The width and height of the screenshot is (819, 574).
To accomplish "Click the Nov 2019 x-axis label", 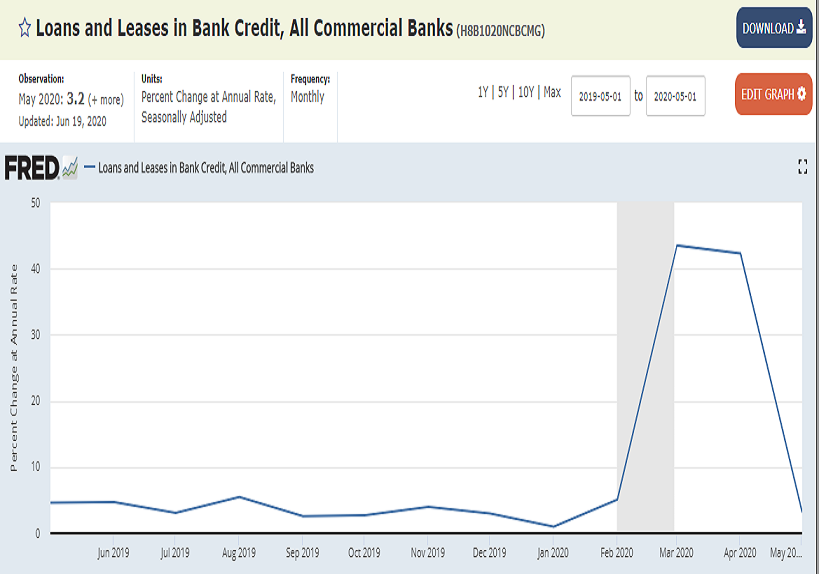I will (x=427, y=553).
